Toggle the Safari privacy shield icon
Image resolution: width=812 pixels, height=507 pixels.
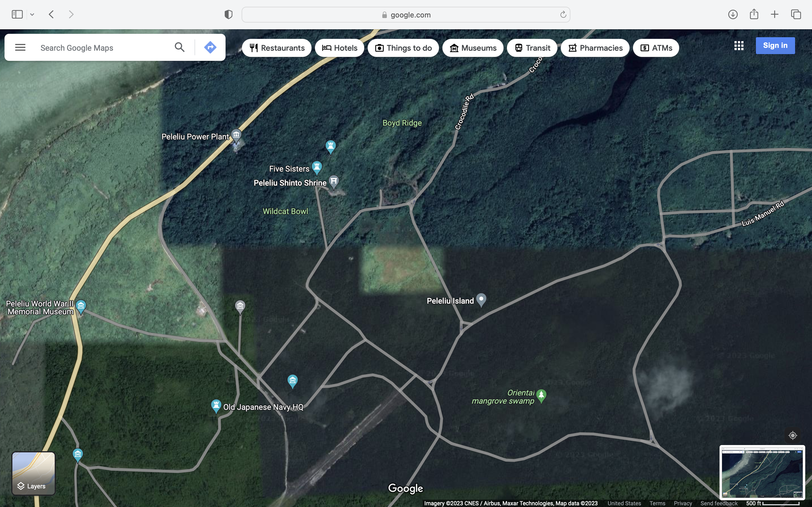tap(228, 14)
